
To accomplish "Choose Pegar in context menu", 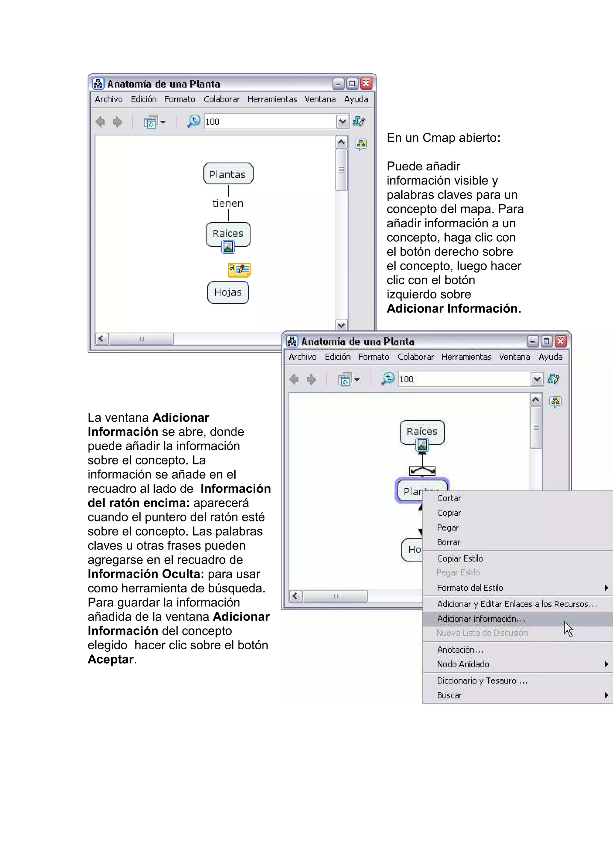I will (x=518, y=528).
